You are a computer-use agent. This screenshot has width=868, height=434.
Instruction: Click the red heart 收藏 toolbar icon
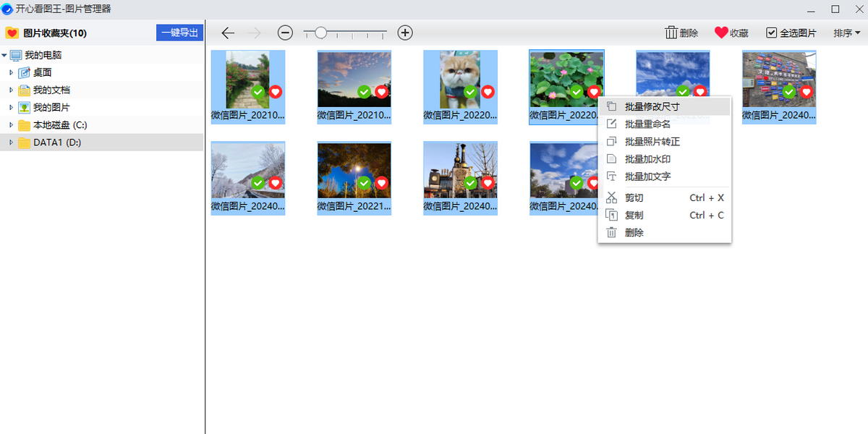click(721, 33)
